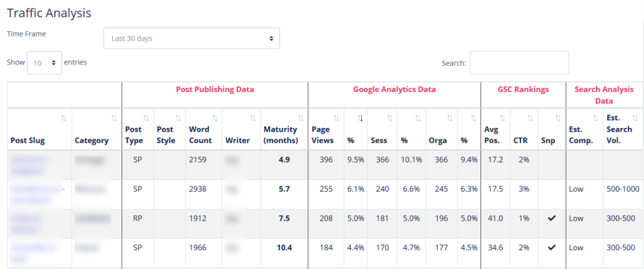Open the post slug link in 396-views row
Image resolution: width=644 pixels, height=269 pixels.
(30, 165)
